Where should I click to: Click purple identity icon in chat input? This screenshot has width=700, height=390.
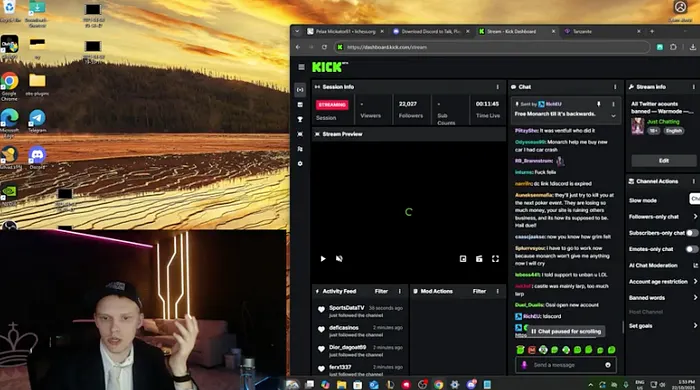tap(524, 365)
